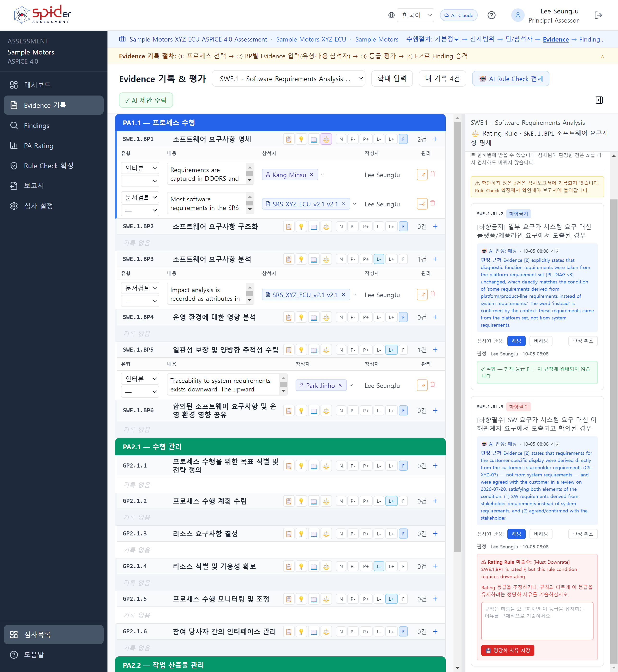Click the Evidence breadcrumb link
This screenshot has width=618, height=672.
(x=555, y=39)
